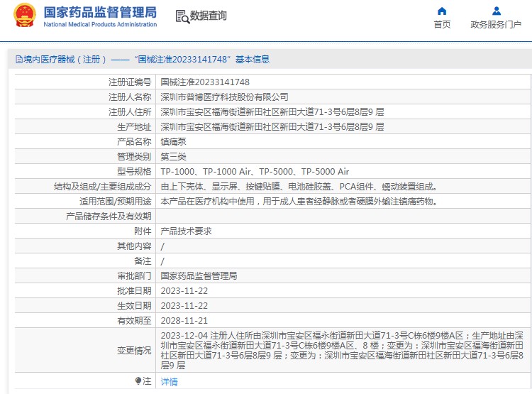Go to 首页 via the house icon
This screenshot has height=394, width=532.
coord(442,11)
